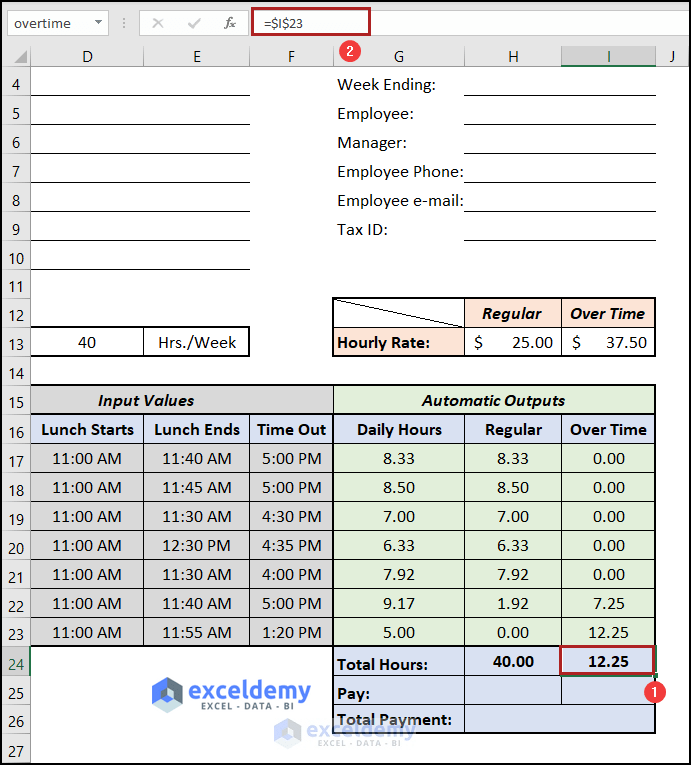
Task: Click the Employee Phone: label
Action: tap(400, 172)
